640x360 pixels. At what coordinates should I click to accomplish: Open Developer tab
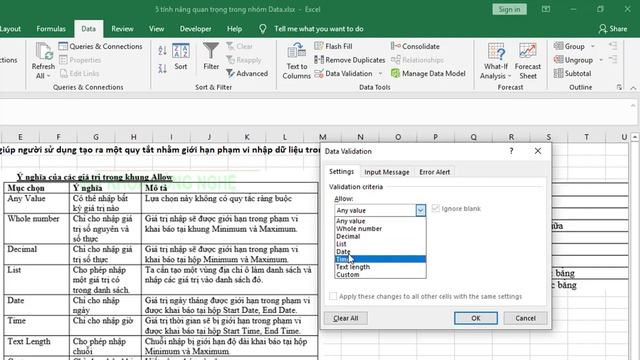pyautogui.click(x=196, y=29)
